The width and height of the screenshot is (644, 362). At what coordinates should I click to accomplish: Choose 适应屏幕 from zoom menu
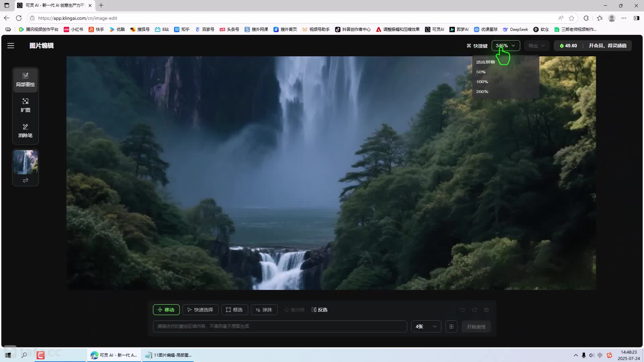[x=485, y=62]
